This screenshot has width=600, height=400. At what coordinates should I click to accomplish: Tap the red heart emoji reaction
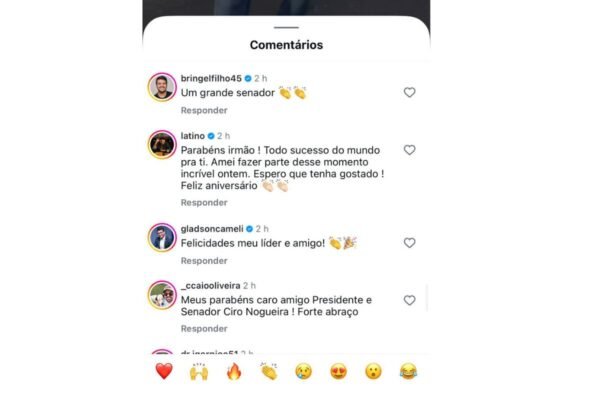pyautogui.click(x=164, y=371)
